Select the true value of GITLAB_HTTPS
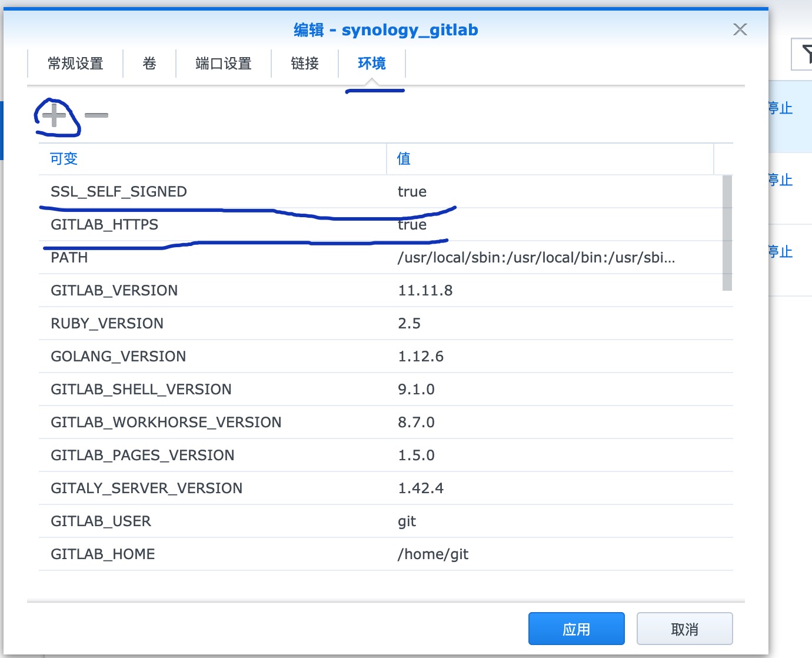Image resolution: width=812 pixels, height=658 pixels. [x=412, y=225]
